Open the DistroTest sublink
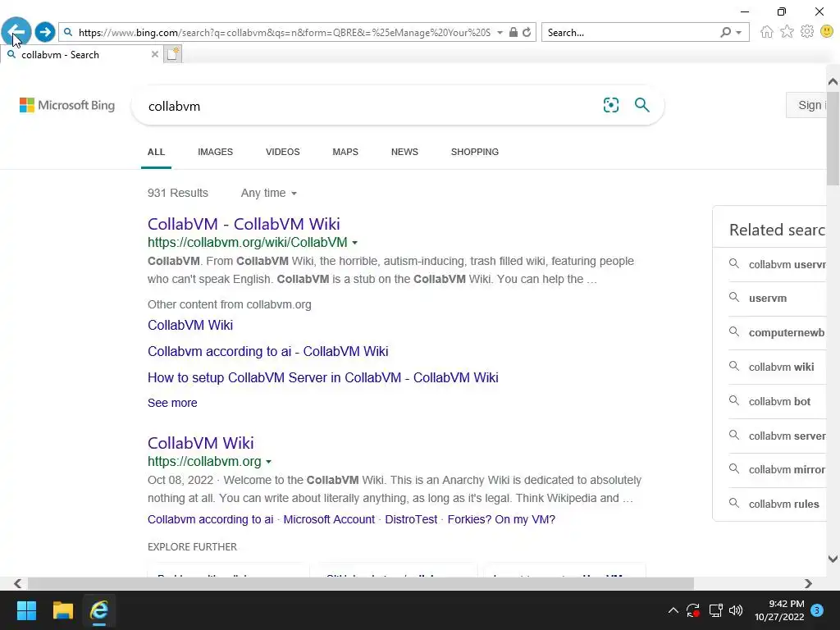This screenshot has height=630, width=840. pos(411,519)
